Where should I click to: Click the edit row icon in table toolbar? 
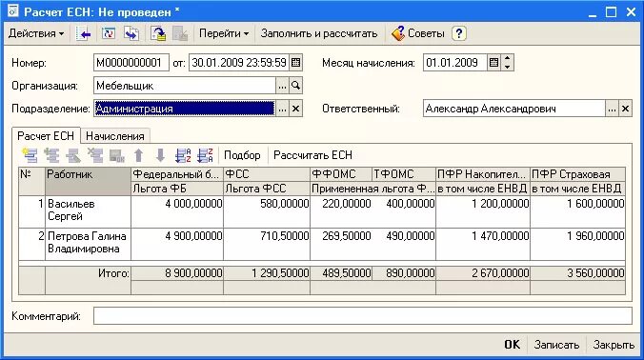click(x=73, y=155)
